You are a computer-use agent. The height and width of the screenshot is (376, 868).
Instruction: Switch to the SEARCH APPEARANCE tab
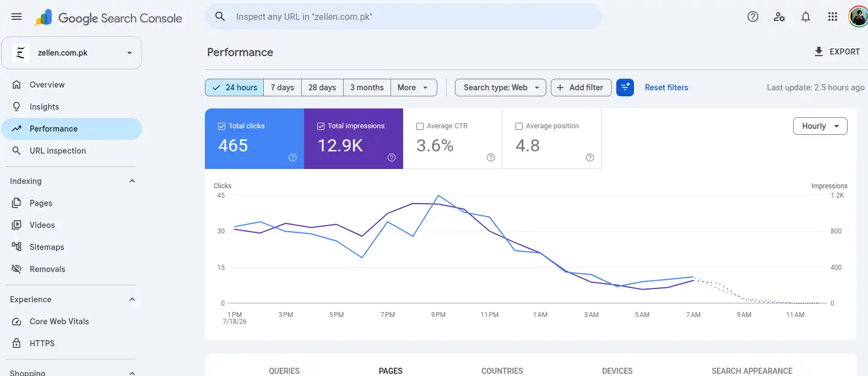(x=752, y=371)
